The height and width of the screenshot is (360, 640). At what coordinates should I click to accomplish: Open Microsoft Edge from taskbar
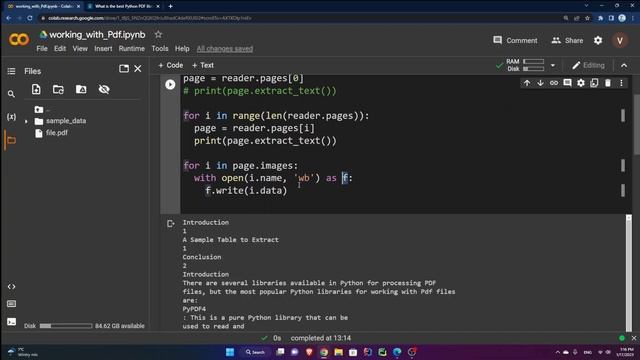(397, 352)
